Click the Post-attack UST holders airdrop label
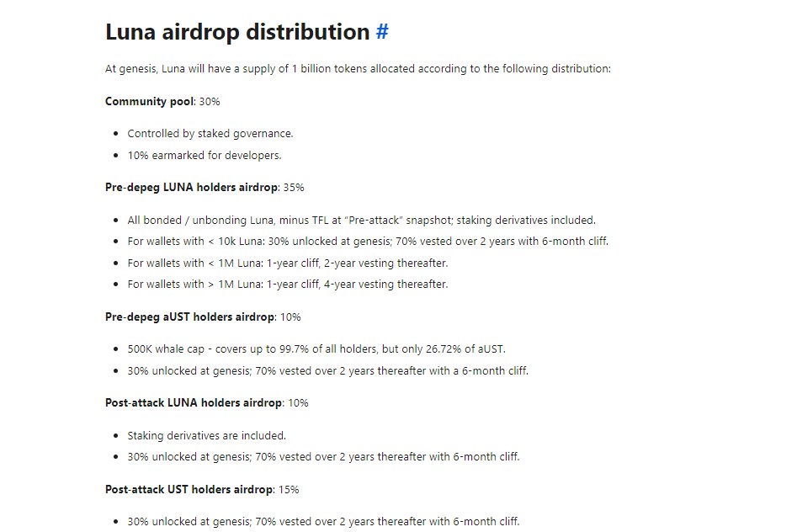797x532 pixels. (x=189, y=489)
